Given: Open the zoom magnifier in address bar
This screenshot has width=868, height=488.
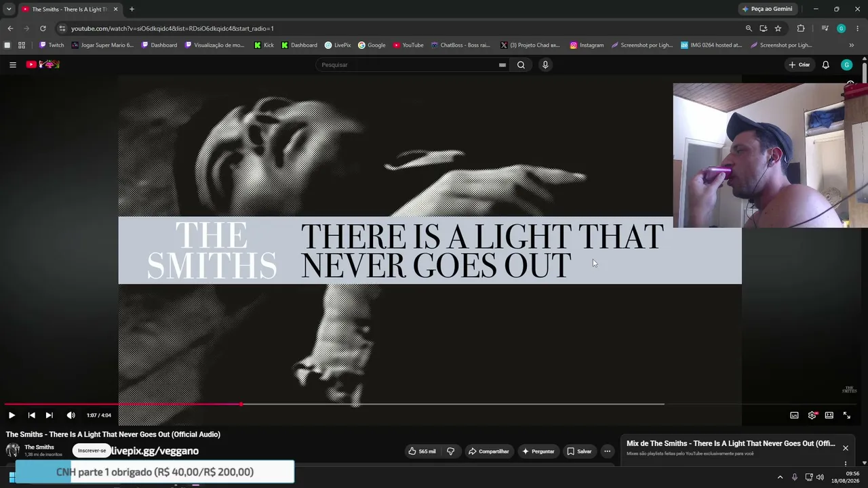Looking at the screenshot, I should click(749, 28).
